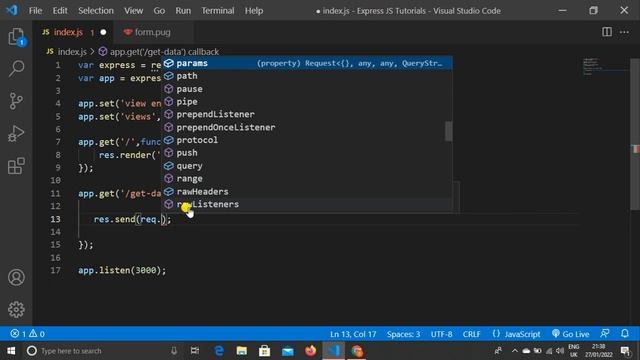
Task: Open the volume control in the system tray
Action: (x=560, y=351)
